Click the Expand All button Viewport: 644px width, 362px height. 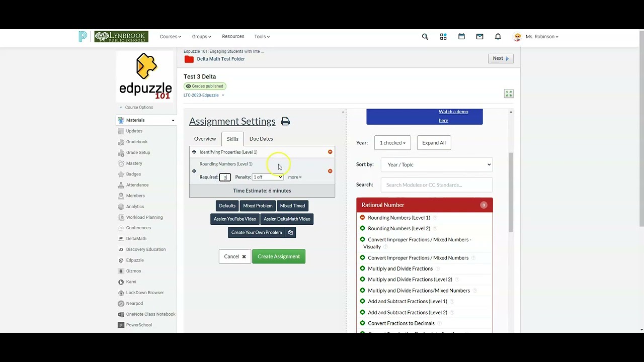pos(434,143)
